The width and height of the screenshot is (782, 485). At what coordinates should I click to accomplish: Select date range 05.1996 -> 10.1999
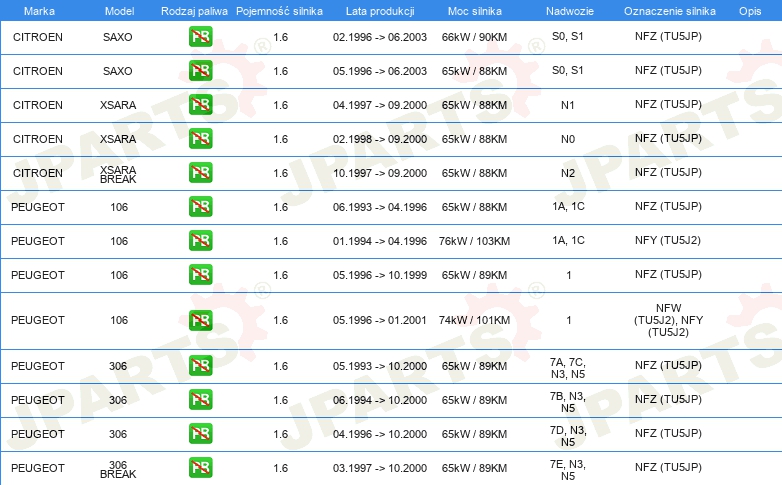click(380, 274)
